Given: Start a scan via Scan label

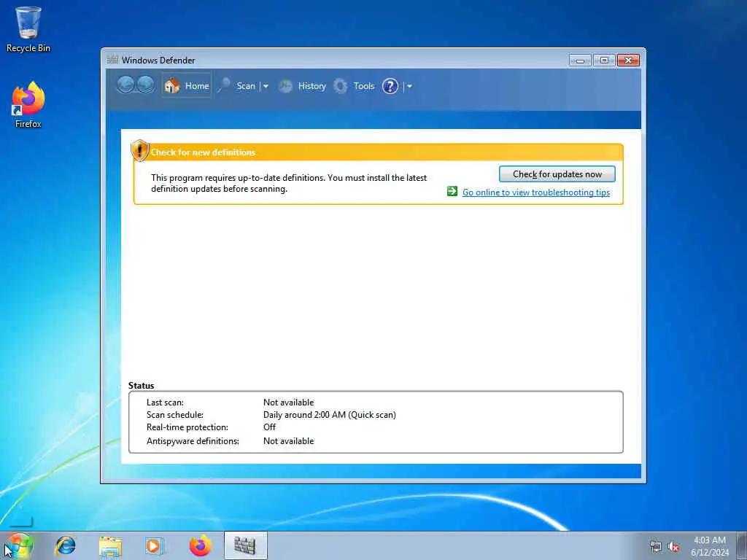Looking at the screenshot, I should pyautogui.click(x=246, y=86).
